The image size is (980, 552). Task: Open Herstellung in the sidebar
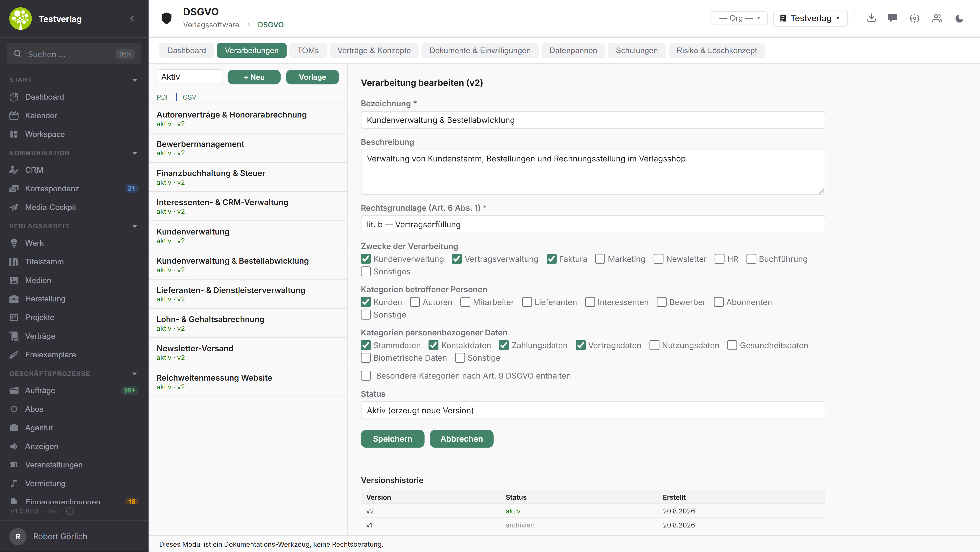click(x=74, y=299)
